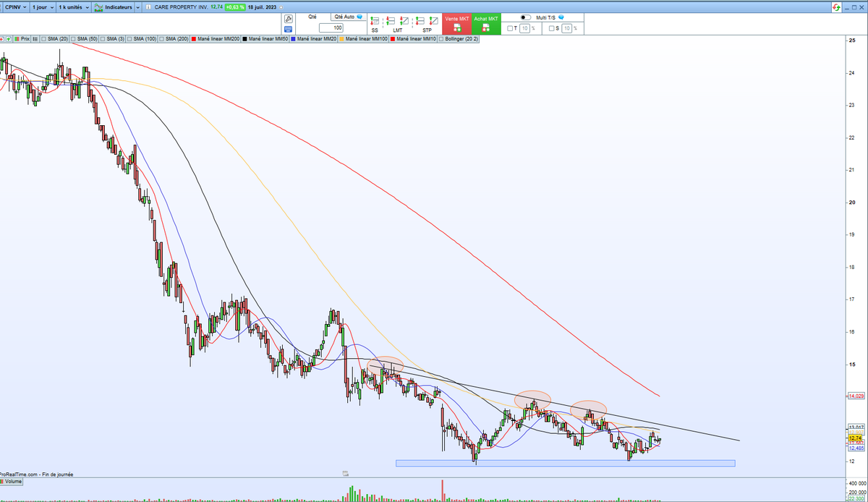Screen dimensions: 868x502
Task: Click the list icon right of Prix
Action: (35, 39)
